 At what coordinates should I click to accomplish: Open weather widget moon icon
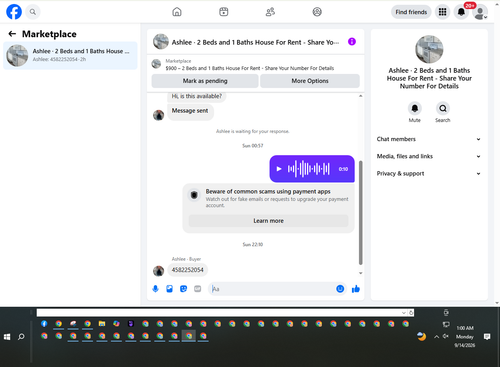tap(422, 337)
